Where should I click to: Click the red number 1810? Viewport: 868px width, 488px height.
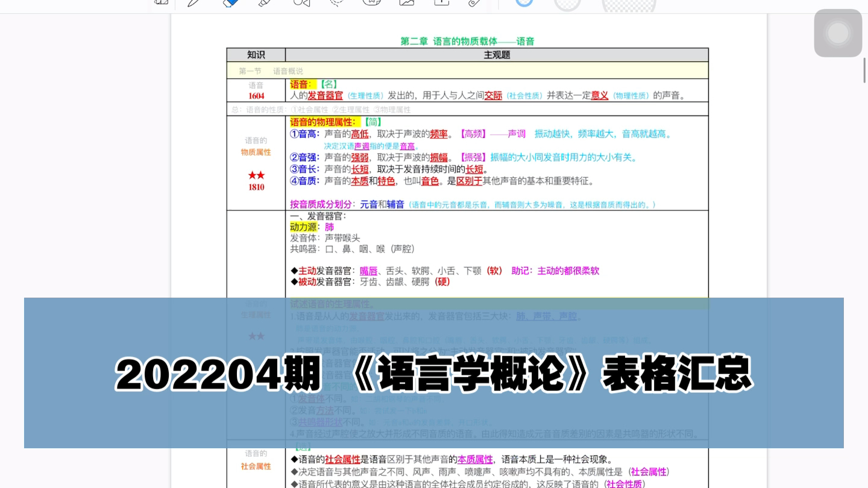(256, 187)
